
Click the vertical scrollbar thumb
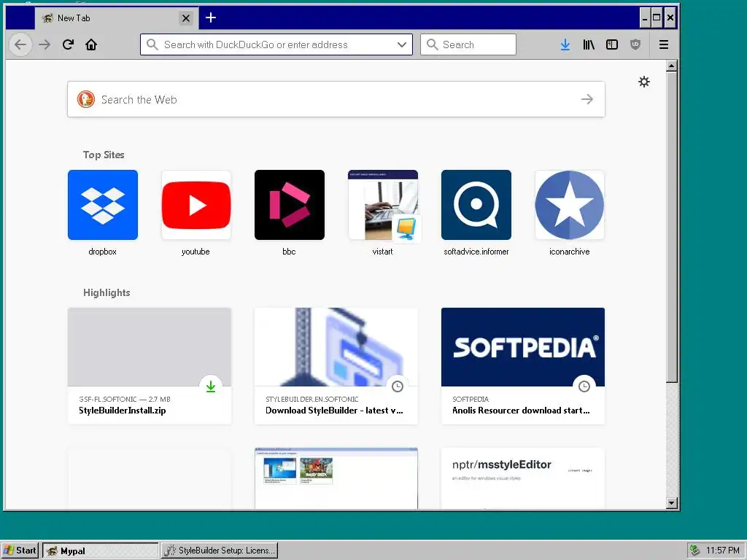pos(671,227)
